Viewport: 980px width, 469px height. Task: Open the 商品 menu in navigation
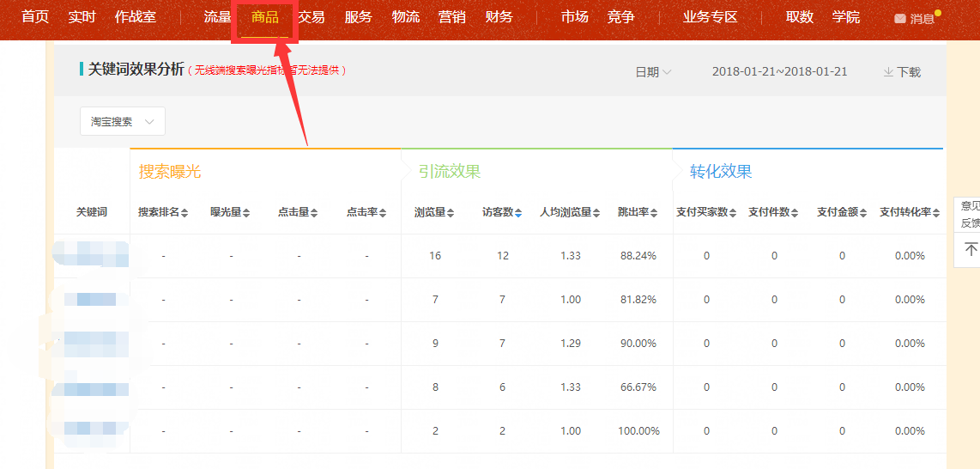point(264,17)
